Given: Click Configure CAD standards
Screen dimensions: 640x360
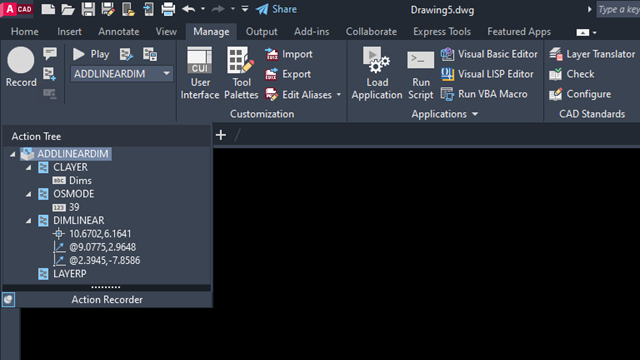Looking at the screenshot, I should (x=580, y=94).
